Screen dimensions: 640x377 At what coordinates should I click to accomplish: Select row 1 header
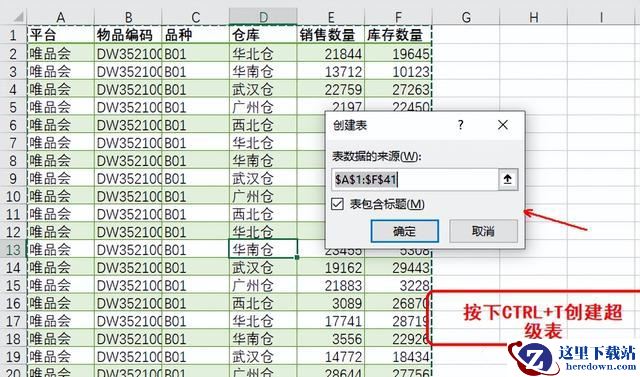tap(13, 35)
